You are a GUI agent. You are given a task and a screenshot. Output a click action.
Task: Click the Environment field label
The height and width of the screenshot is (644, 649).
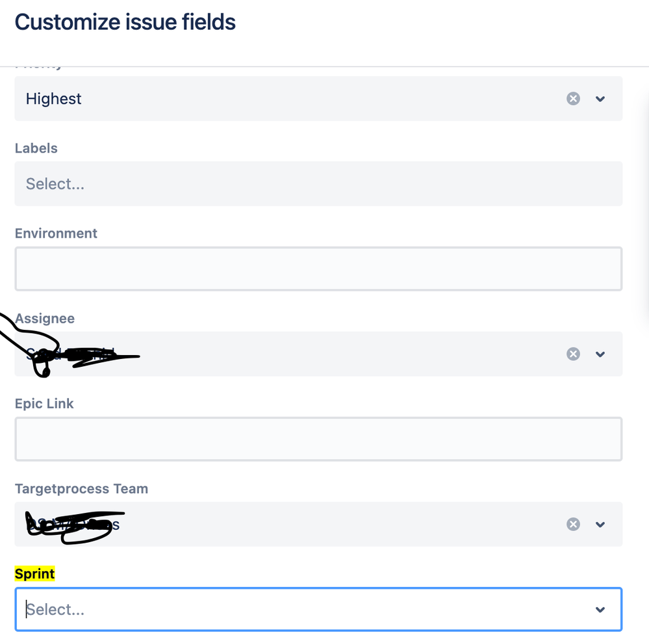[56, 233]
